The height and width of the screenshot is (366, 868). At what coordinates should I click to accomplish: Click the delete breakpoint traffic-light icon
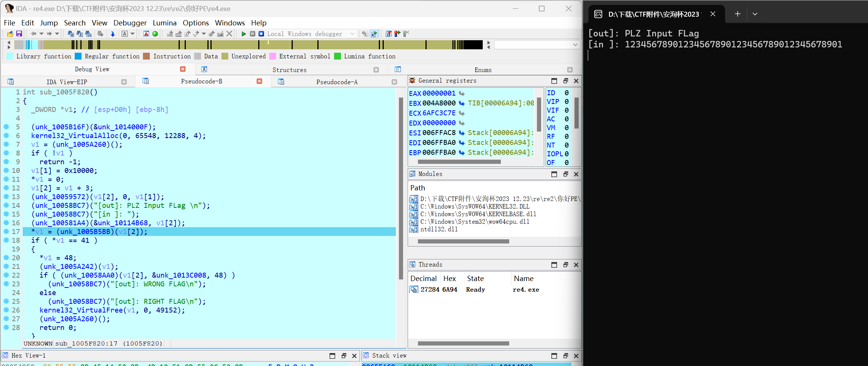(406, 34)
